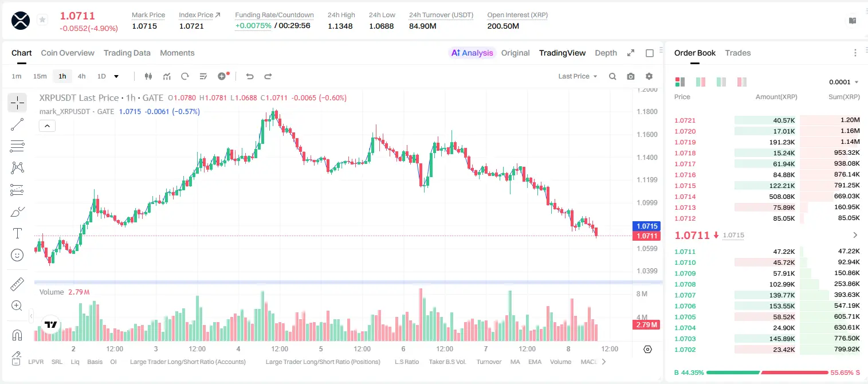Switch to the Depth chart view
This screenshot has height=384, width=868.
[x=606, y=53]
